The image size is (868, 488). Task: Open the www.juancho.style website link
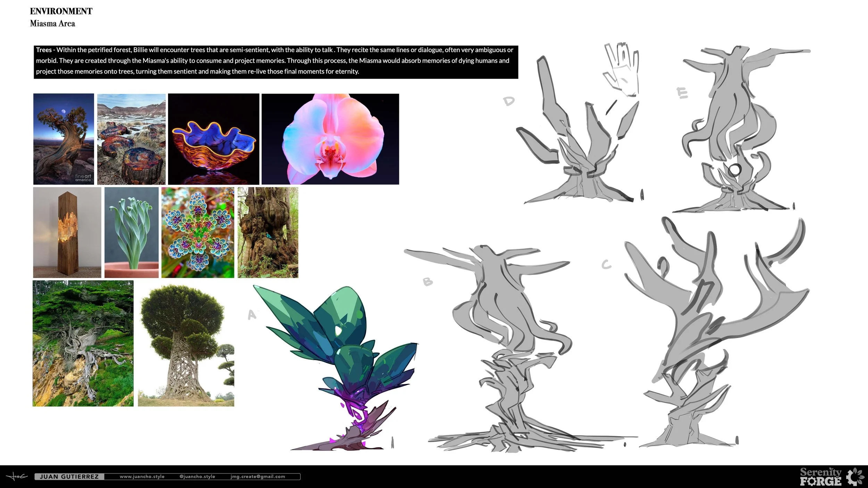point(142,477)
